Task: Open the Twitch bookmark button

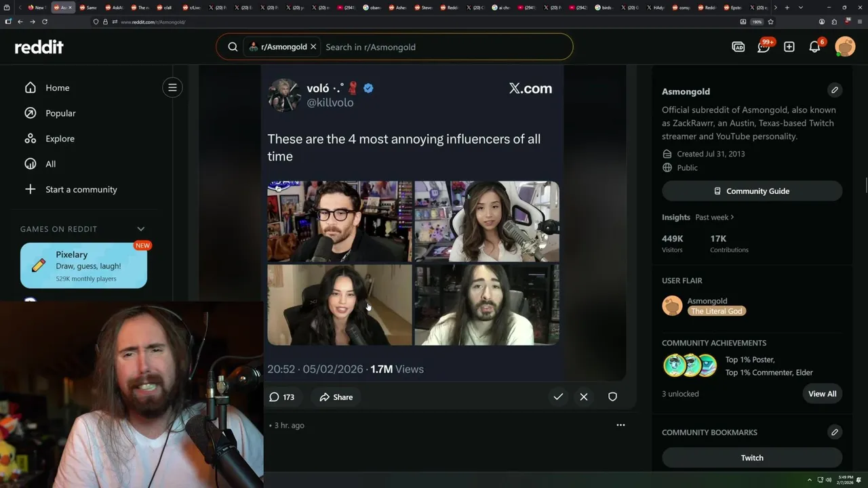Action: click(752, 457)
